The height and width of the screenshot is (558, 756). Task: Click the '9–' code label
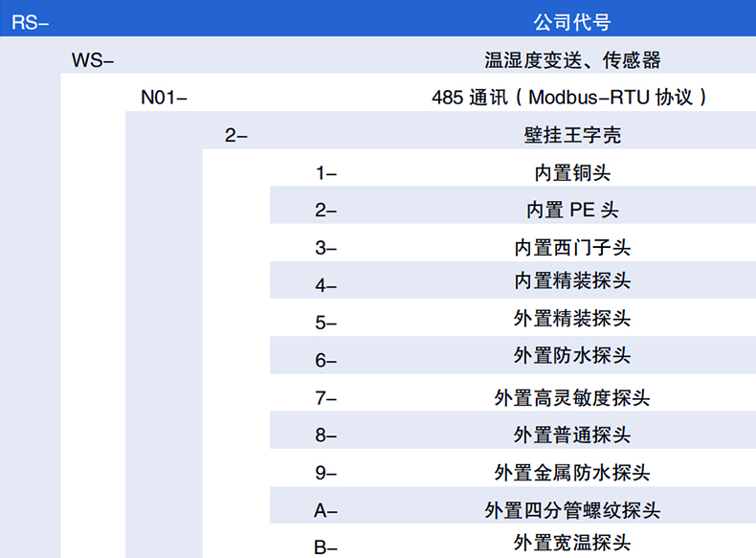point(326,473)
